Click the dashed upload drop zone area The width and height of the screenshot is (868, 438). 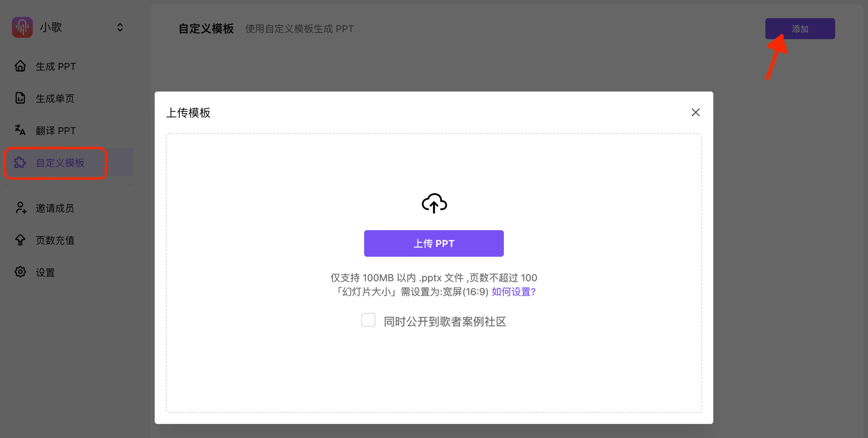434,373
